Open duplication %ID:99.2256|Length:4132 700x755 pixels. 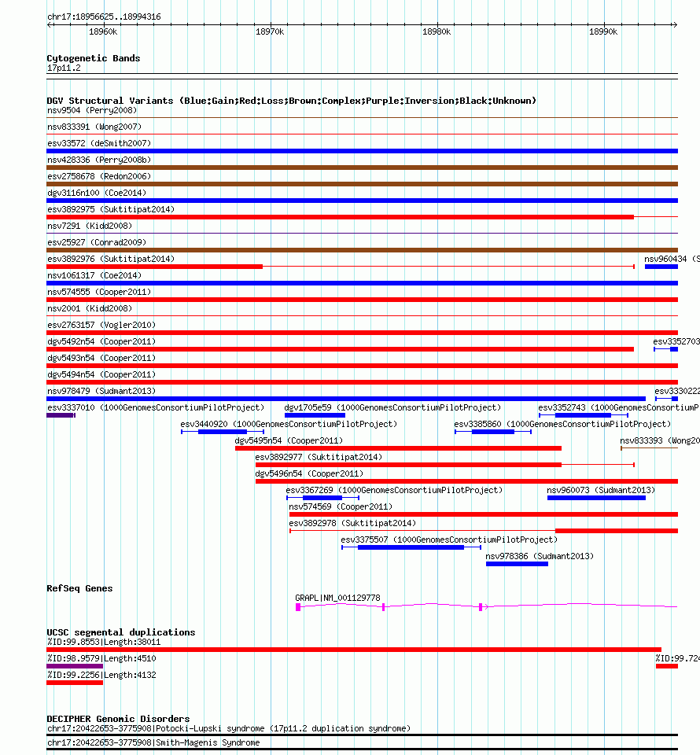tap(101, 675)
